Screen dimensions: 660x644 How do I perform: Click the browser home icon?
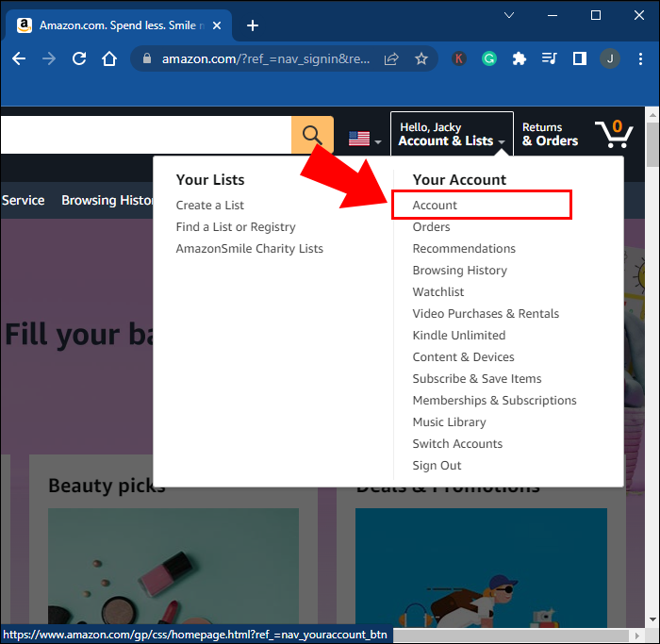pyautogui.click(x=109, y=58)
